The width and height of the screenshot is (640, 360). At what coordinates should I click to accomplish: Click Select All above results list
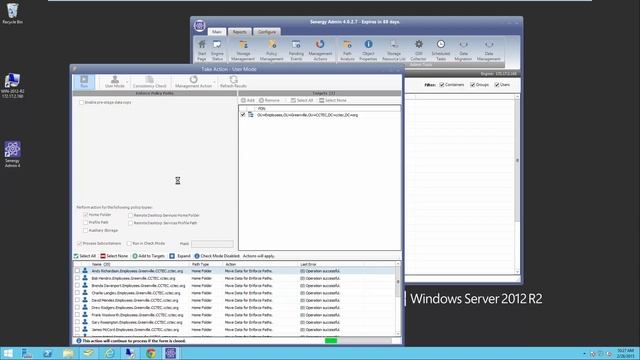84,256
